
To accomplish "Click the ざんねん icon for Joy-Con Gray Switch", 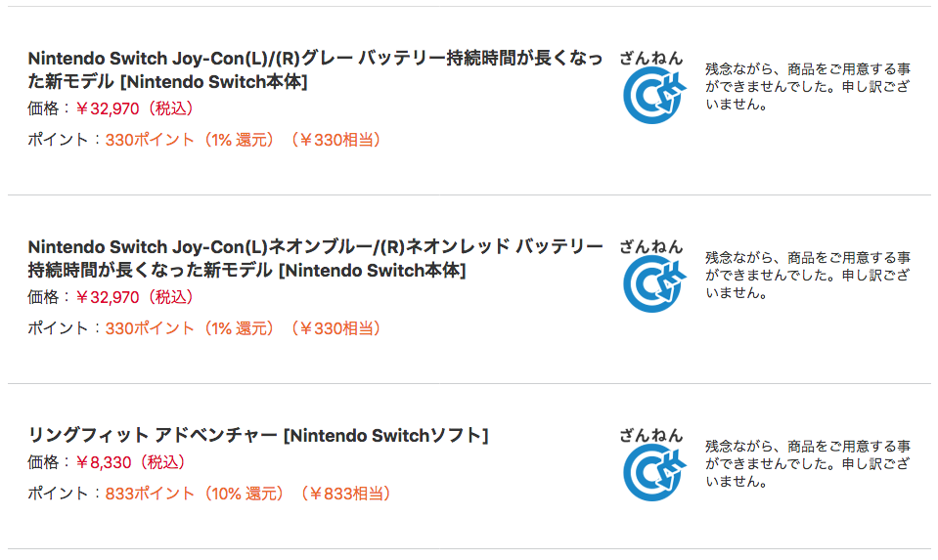I will point(653,95).
